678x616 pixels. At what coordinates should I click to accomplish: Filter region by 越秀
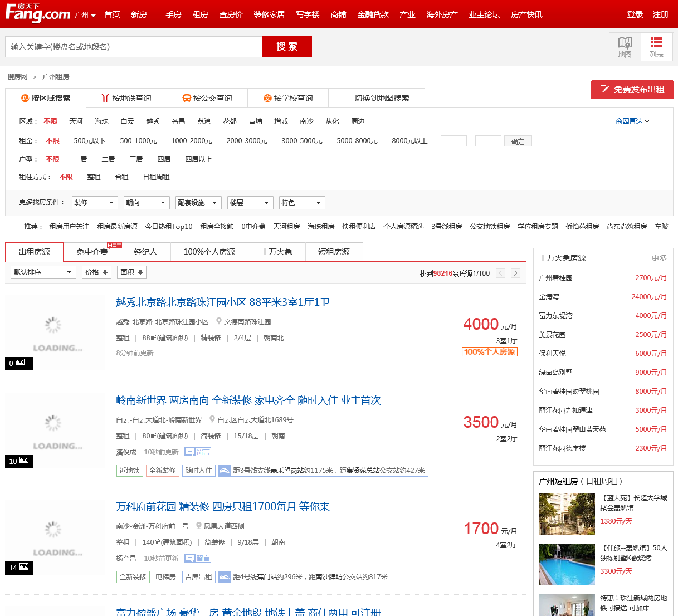(x=153, y=121)
